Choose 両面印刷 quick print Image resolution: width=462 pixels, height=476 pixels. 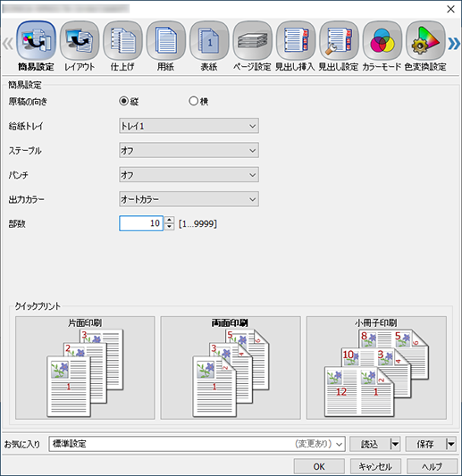pyautogui.click(x=231, y=368)
